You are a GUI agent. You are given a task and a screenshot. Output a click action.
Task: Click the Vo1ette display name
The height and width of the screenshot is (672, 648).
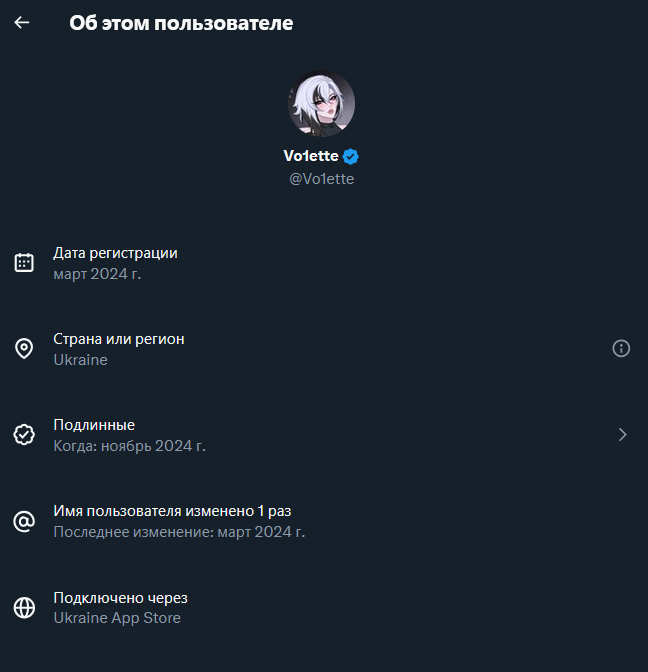pyautogui.click(x=311, y=156)
